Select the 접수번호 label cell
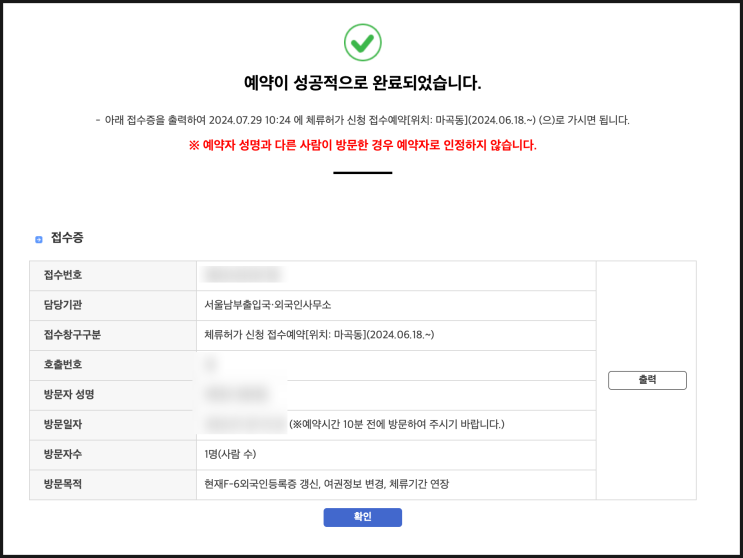Viewport: 743px width, 558px height. tap(63, 275)
